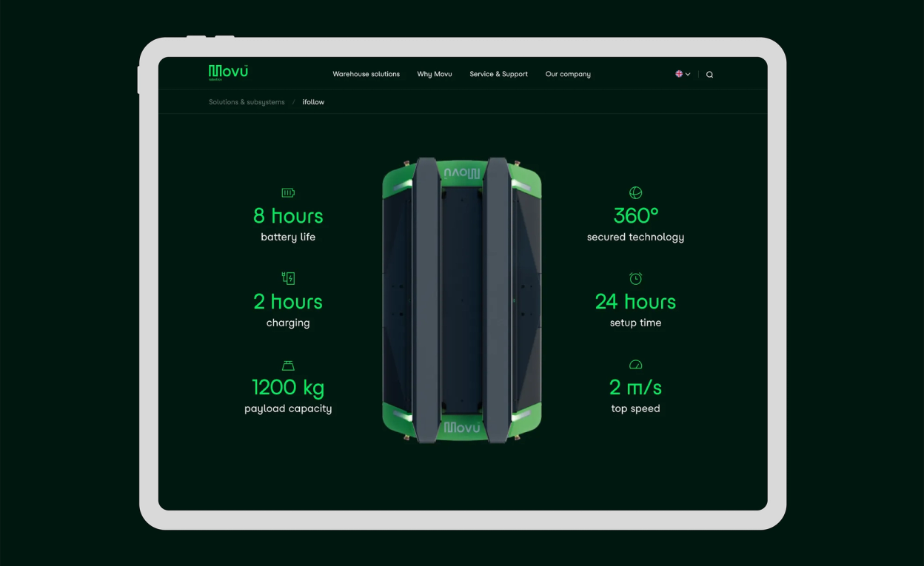This screenshot has width=924, height=566.
Task: Select the "1200 kg" value
Action: (288, 388)
